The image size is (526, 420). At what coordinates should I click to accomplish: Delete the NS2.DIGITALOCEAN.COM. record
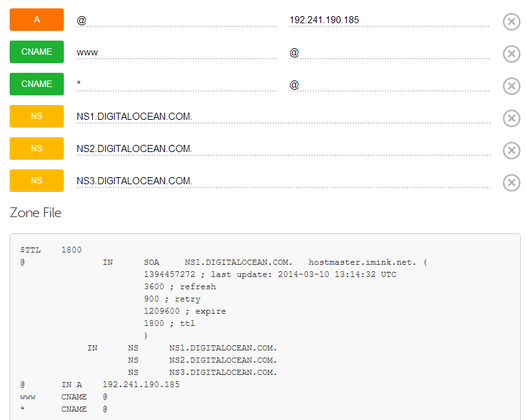coord(511,151)
